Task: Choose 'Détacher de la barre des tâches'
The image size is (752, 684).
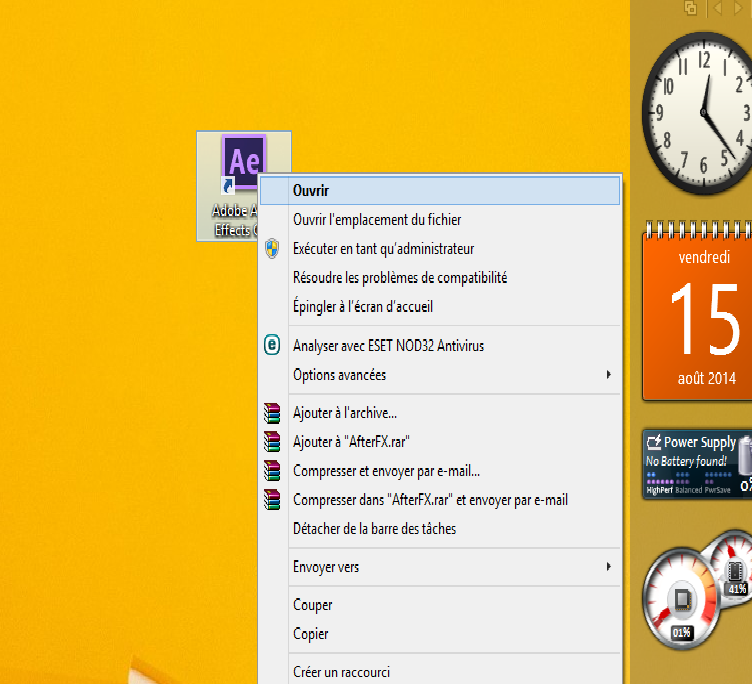Action: [x=374, y=528]
